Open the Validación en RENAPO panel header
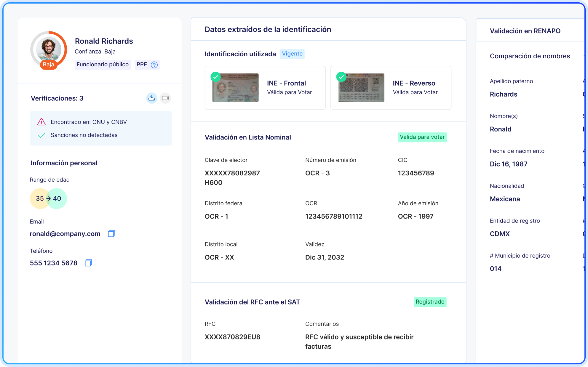This screenshot has height=367, width=588. (525, 31)
